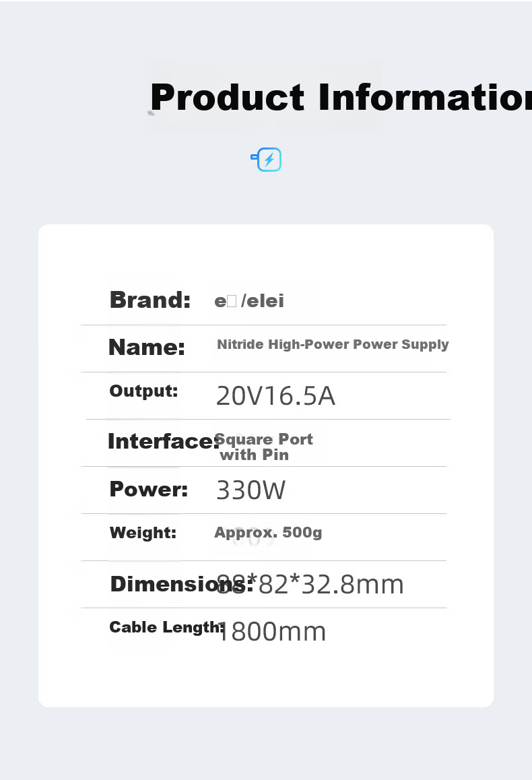This screenshot has width=532, height=780.
Task: Select the Brand label
Action: (x=149, y=300)
